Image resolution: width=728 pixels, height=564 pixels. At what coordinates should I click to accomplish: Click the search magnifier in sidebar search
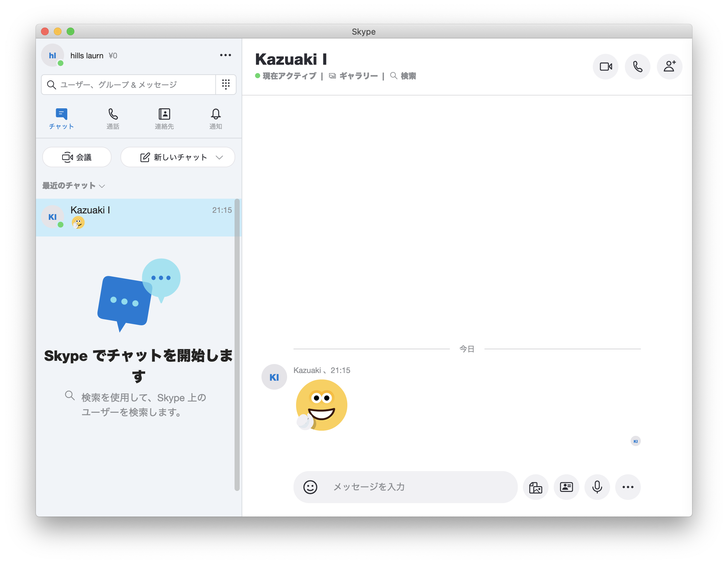(51, 85)
